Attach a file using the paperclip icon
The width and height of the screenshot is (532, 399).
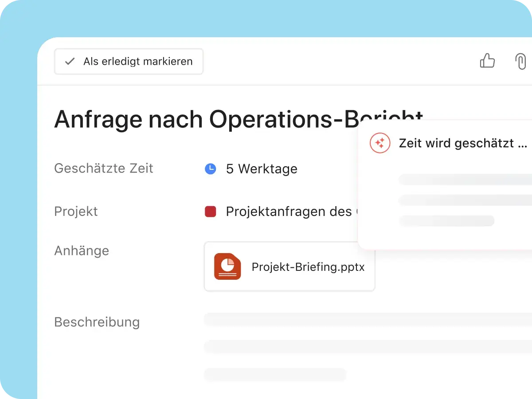(520, 61)
